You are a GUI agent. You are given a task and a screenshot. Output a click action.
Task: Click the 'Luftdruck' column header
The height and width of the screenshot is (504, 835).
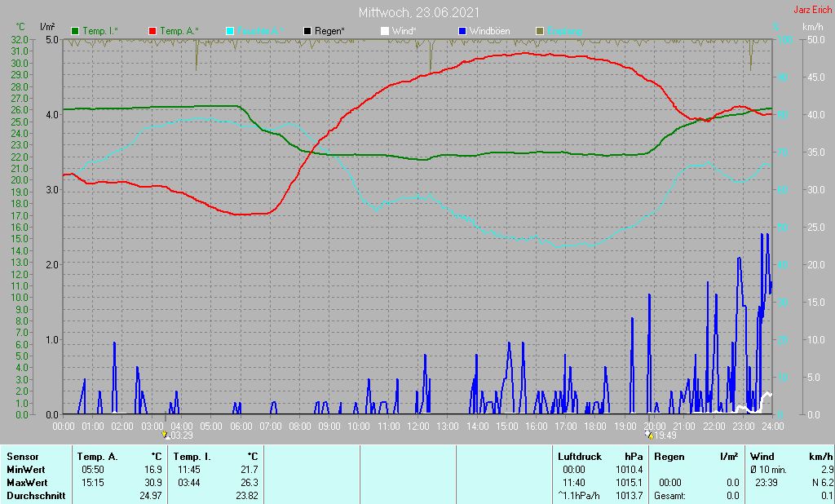580,457
